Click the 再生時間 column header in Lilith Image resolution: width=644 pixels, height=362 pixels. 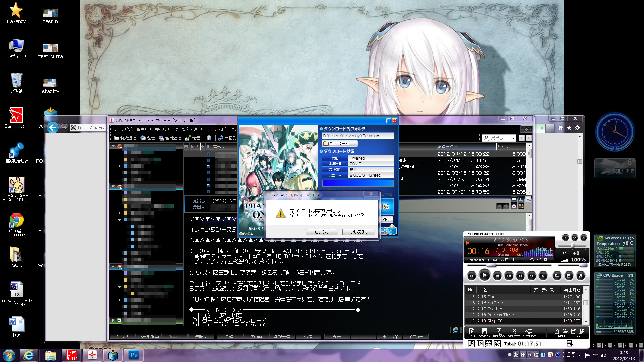[x=572, y=290]
